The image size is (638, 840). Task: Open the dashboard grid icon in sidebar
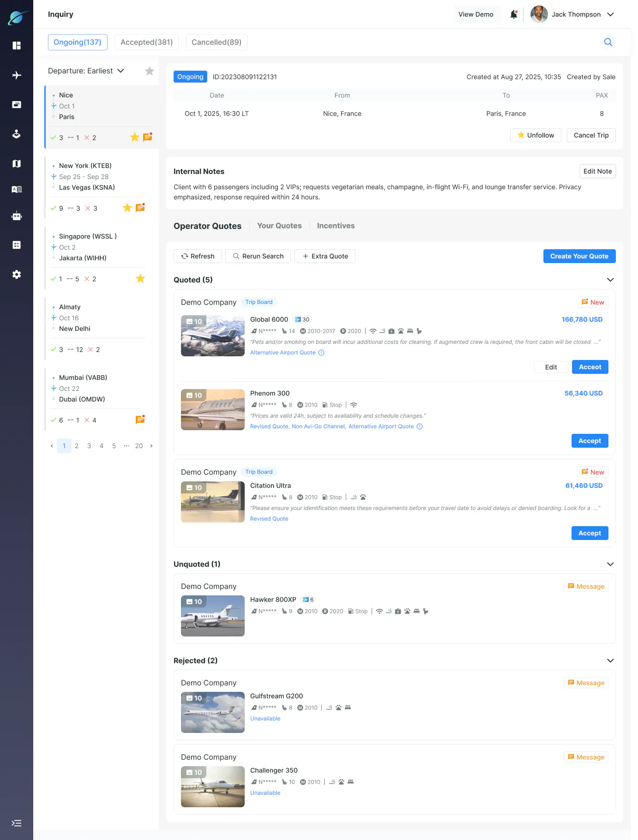coord(17,45)
